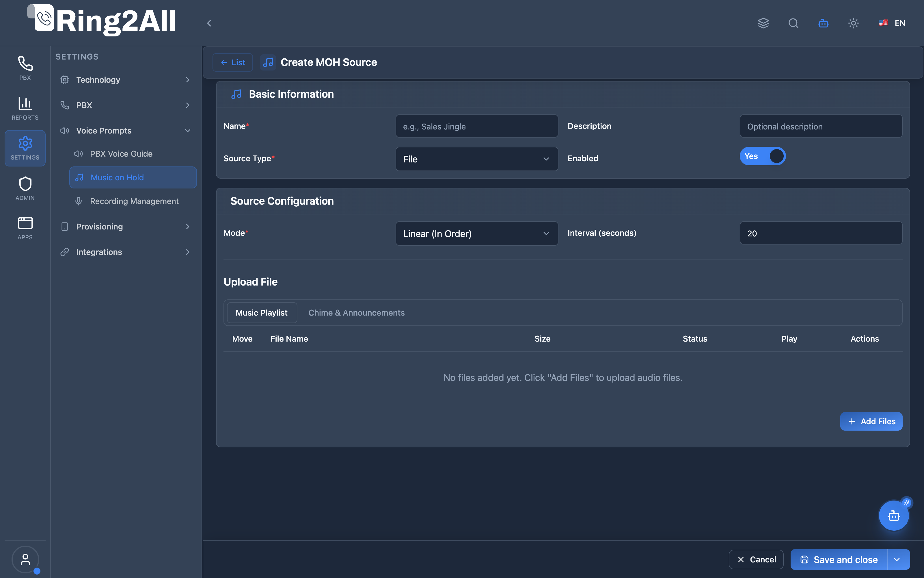The image size is (924, 578).
Task: Click the File Name column header
Action: click(289, 339)
